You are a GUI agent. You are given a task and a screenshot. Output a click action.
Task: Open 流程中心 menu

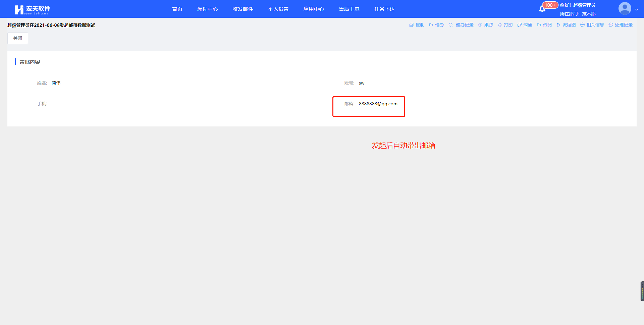[207, 9]
